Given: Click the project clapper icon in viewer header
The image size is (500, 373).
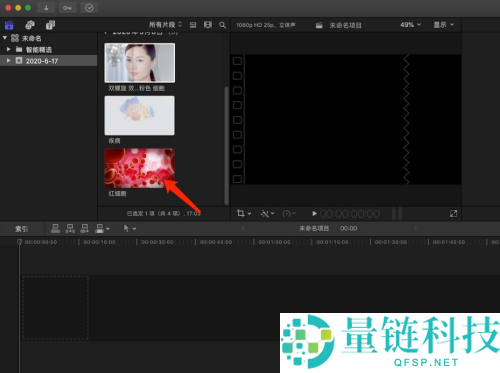Looking at the screenshot, I should 319,25.
